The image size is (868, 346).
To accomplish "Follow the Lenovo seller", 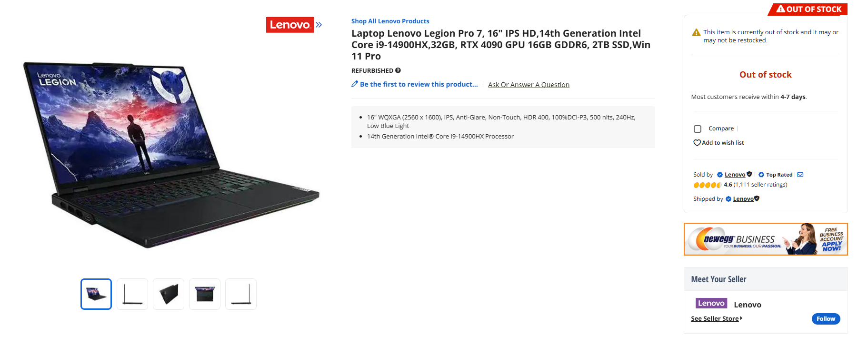I will 826,319.
